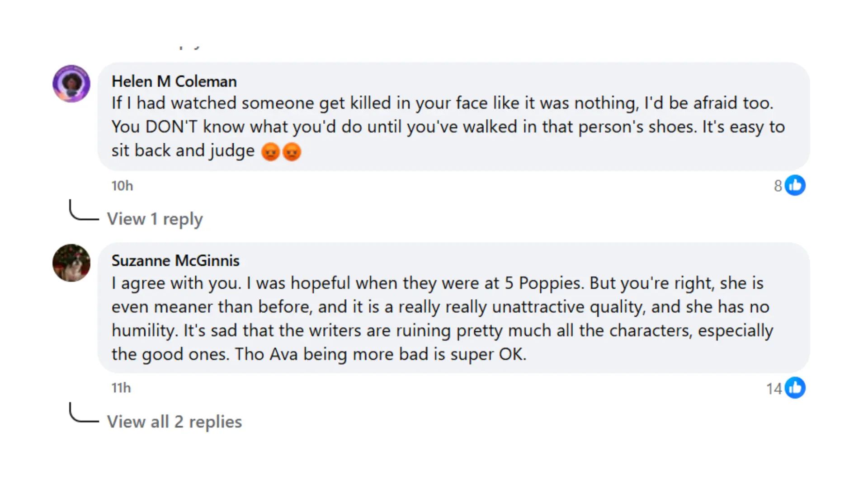Expand View all 2 replies
This screenshot has width=868, height=488.
tap(175, 422)
